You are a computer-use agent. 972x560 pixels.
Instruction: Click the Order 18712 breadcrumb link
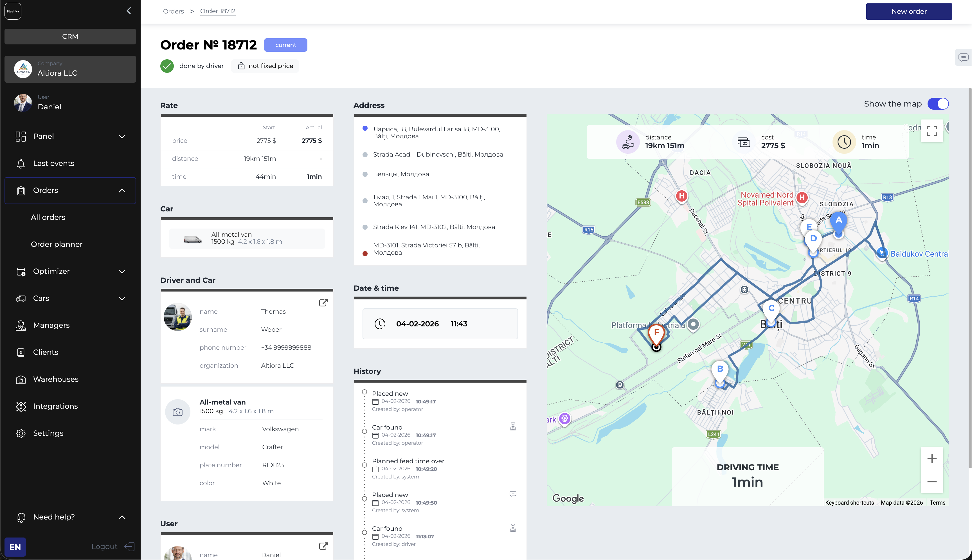[218, 11]
